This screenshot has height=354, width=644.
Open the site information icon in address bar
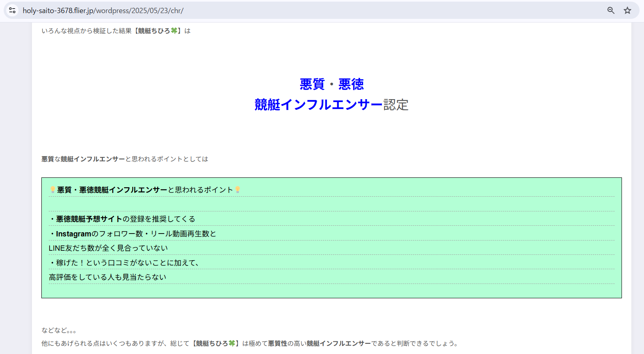click(x=12, y=10)
